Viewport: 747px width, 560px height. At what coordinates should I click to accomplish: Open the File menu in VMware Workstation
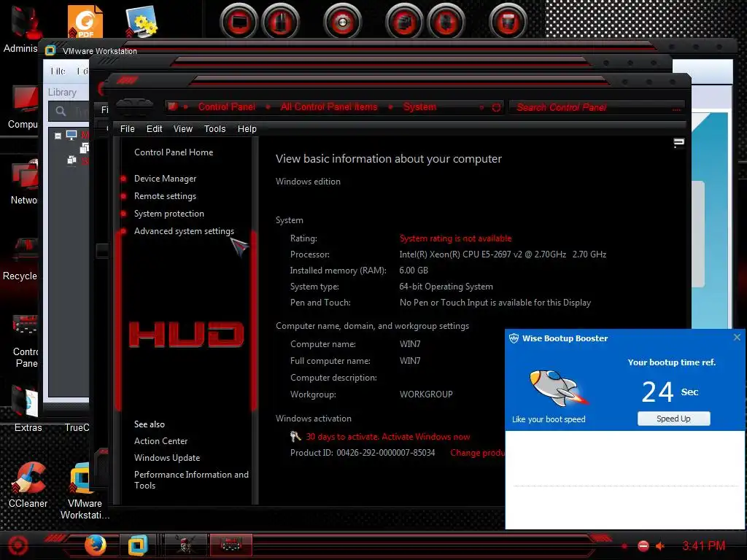pos(58,71)
